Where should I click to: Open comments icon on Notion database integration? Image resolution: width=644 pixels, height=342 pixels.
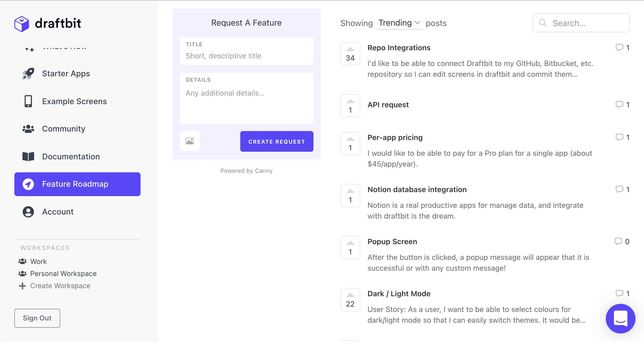point(619,189)
